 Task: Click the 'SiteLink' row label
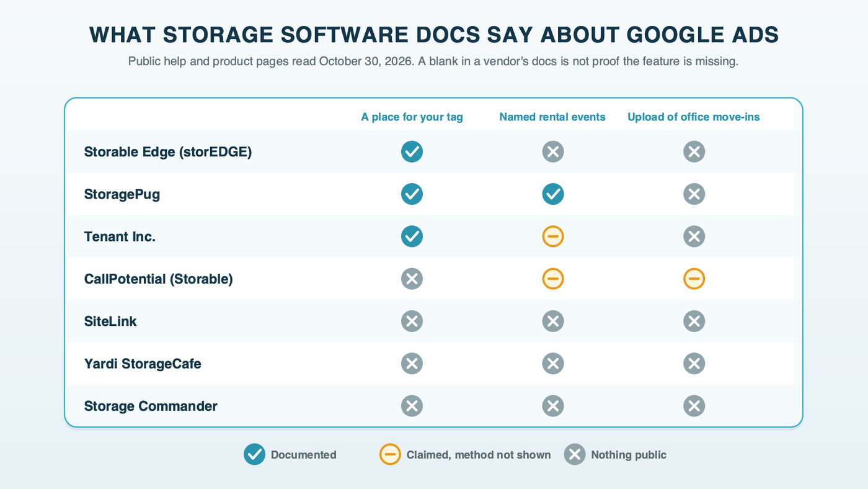pos(110,321)
